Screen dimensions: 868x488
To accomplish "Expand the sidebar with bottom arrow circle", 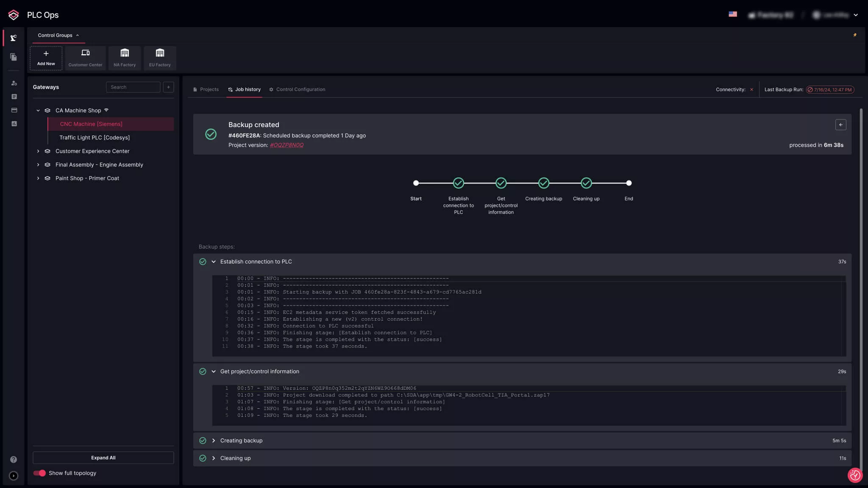I will point(14,476).
